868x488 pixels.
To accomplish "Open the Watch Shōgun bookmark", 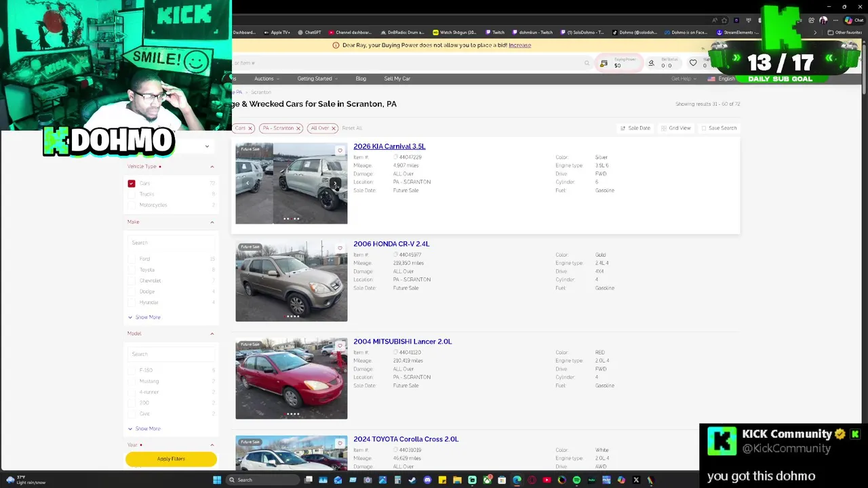I will [x=454, y=33].
